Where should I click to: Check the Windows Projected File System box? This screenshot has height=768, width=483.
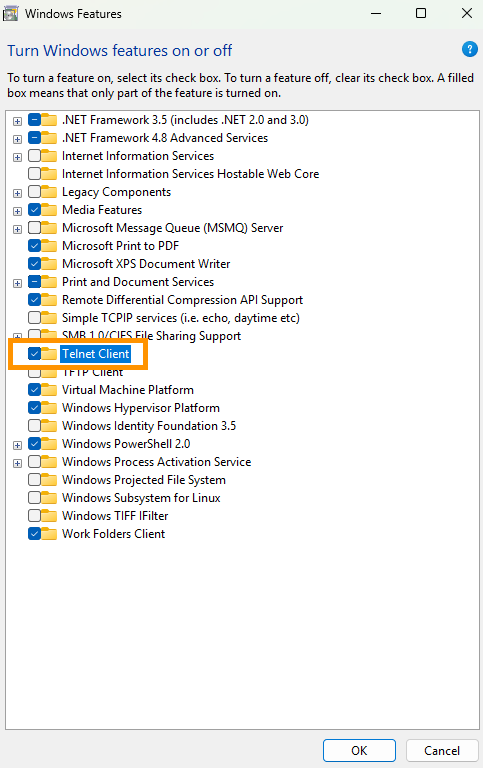(34, 480)
